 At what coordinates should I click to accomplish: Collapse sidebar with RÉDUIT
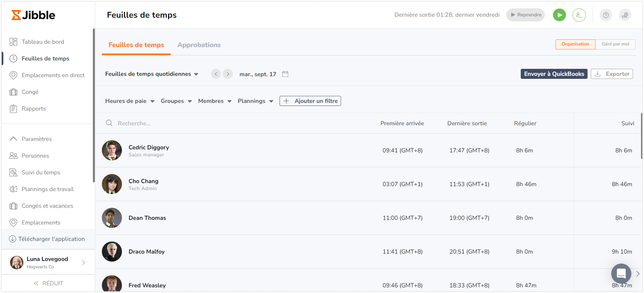pos(48,283)
